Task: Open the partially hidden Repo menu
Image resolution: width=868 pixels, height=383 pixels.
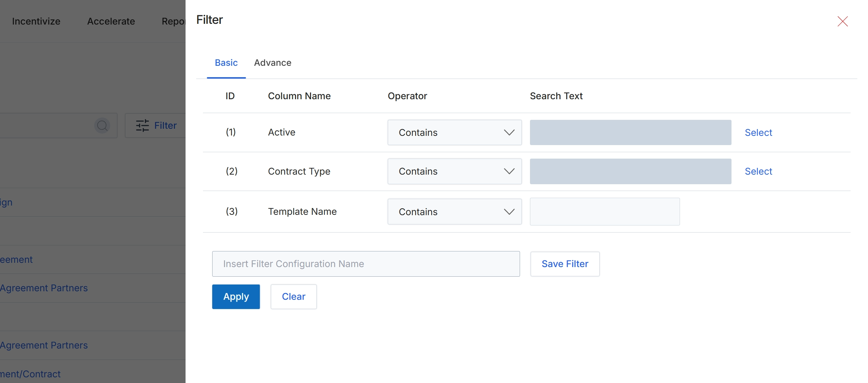Action: pos(173,21)
